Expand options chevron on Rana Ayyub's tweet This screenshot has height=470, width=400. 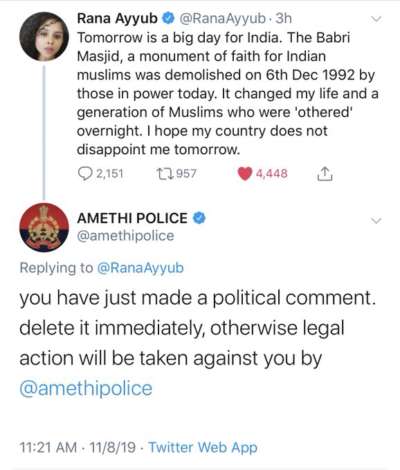(376, 19)
